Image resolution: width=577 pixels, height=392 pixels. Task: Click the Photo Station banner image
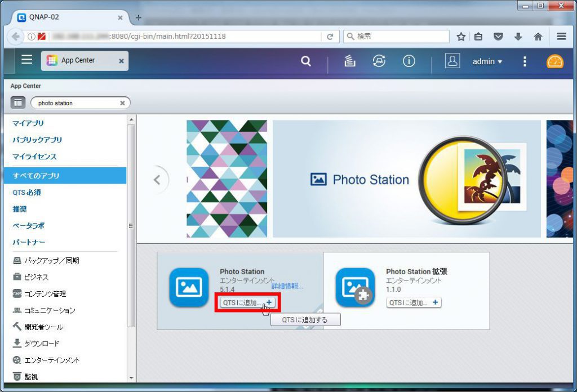pos(407,179)
